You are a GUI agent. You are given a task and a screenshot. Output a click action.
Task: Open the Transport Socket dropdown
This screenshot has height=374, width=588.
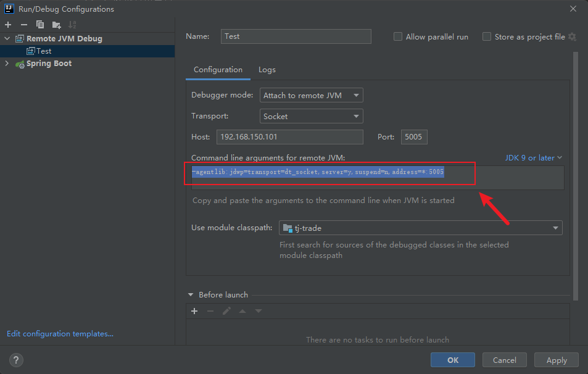311,116
